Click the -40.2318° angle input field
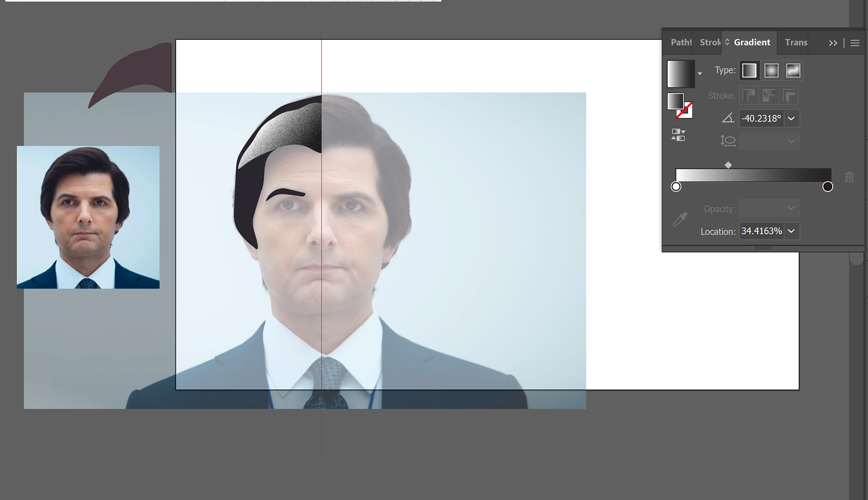 (x=761, y=119)
